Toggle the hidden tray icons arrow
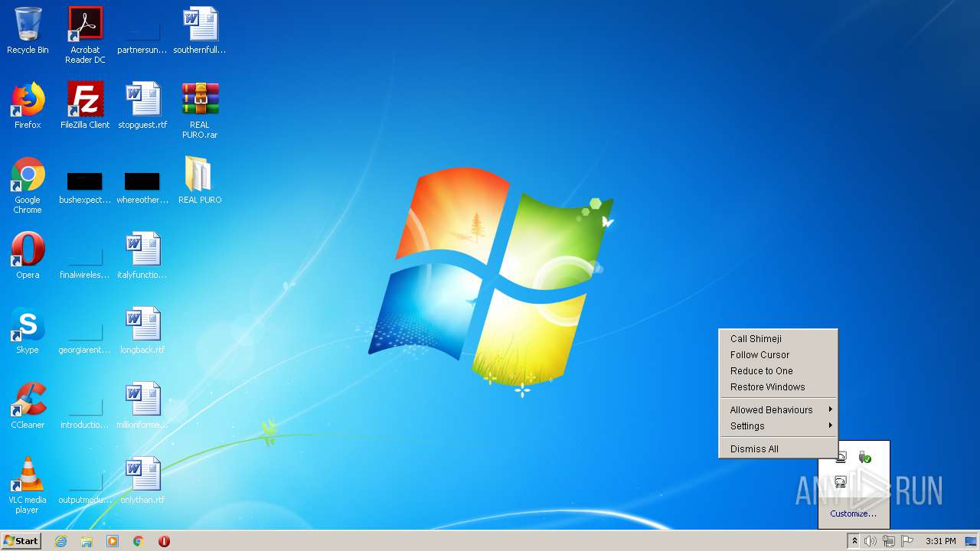Screen dimensions: 980x551 click(854, 541)
